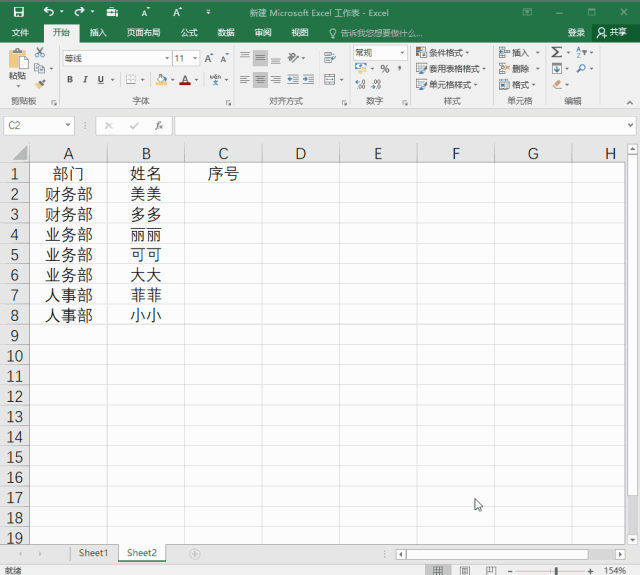Apply red font color with the A icon

click(185, 80)
